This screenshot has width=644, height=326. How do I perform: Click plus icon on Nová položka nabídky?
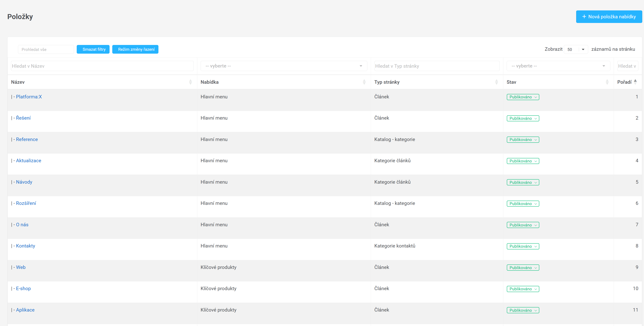(x=584, y=17)
